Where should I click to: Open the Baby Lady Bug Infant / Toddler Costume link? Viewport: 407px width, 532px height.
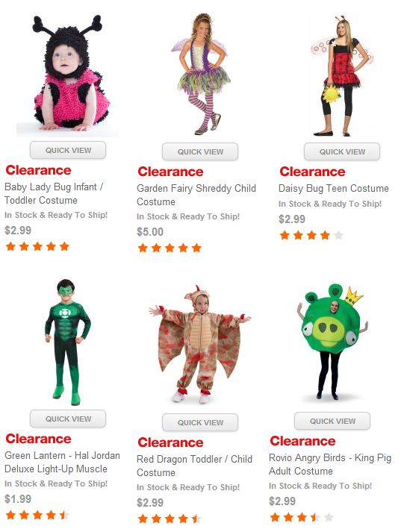pyautogui.click(x=54, y=193)
